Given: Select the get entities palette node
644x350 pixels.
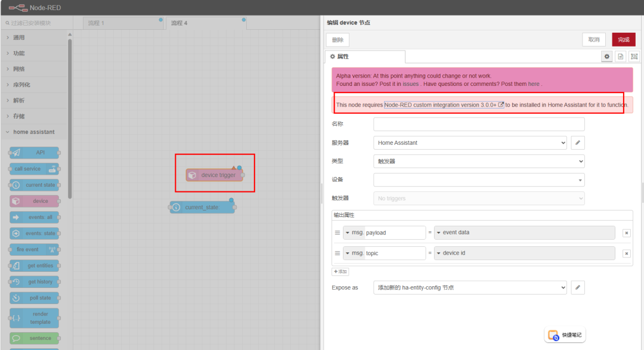Looking at the screenshot, I should click(x=34, y=265).
